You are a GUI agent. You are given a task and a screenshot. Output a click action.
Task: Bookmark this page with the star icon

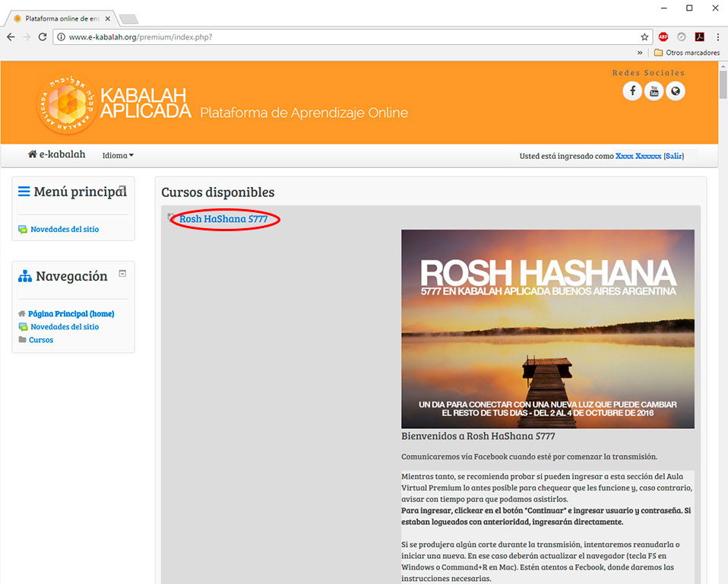(x=644, y=37)
